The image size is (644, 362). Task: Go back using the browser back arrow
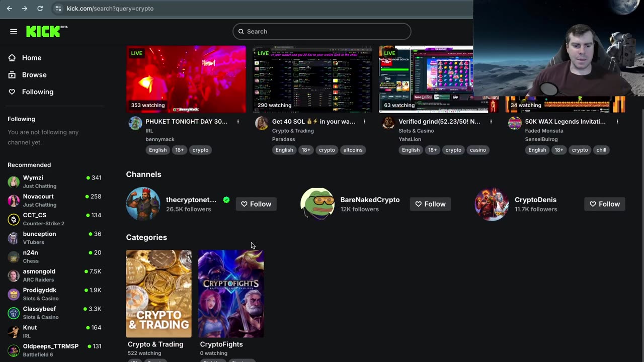point(9,9)
